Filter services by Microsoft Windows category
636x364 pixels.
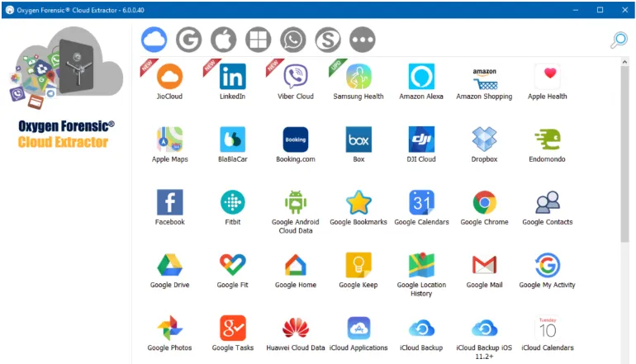tap(259, 40)
